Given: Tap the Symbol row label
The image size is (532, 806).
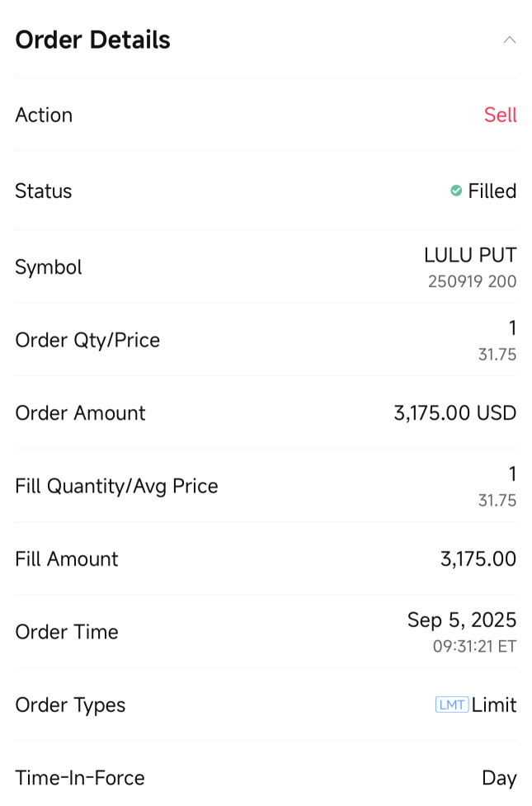Looking at the screenshot, I should tap(49, 267).
